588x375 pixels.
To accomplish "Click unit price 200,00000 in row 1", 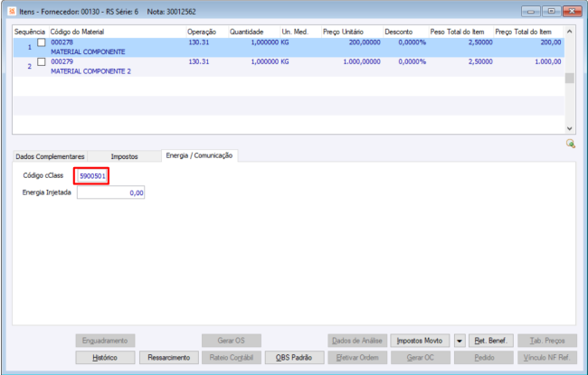I will [365, 42].
